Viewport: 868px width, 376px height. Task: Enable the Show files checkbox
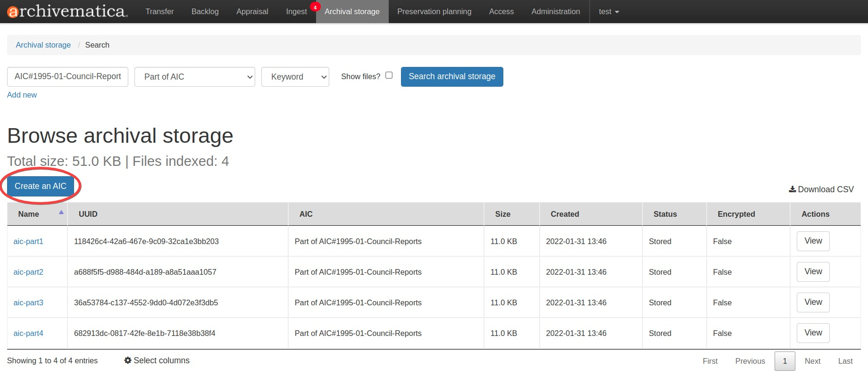[389, 75]
